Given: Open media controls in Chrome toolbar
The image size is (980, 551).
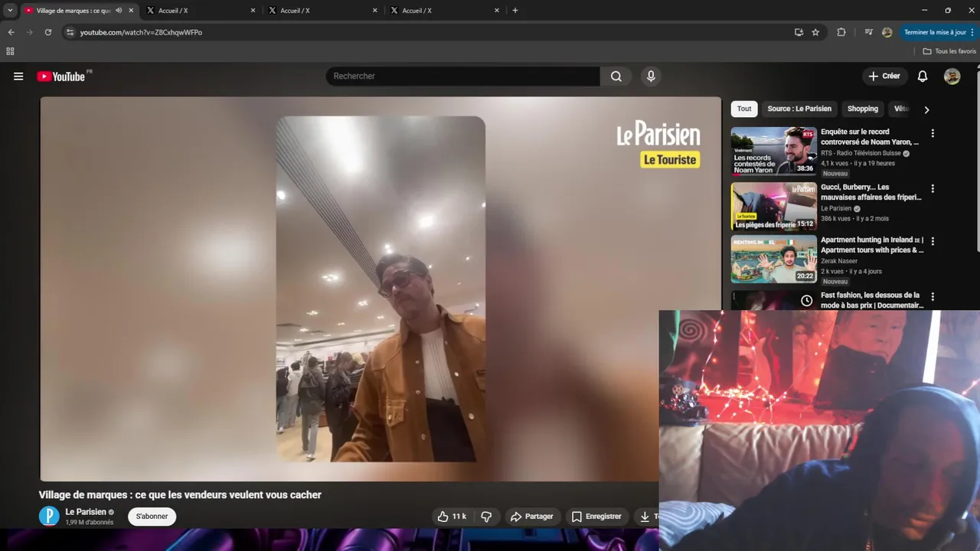Looking at the screenshot, I should [868, 32].
